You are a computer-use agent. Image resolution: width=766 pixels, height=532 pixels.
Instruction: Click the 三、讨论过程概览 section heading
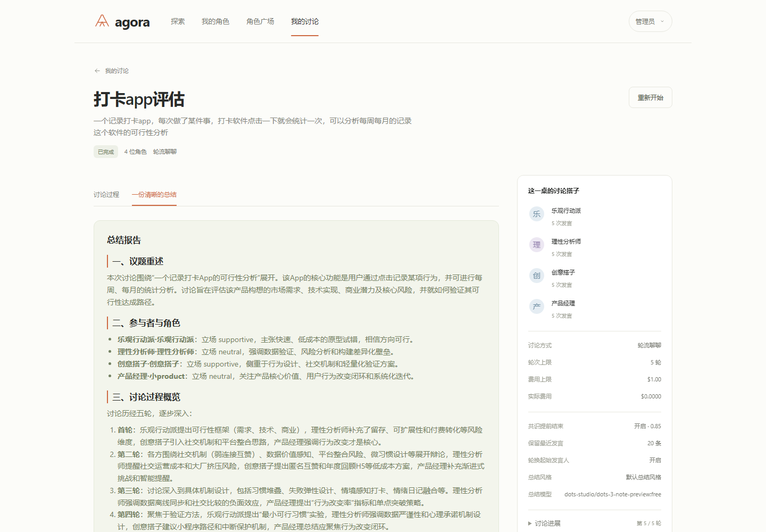point(146,397)
